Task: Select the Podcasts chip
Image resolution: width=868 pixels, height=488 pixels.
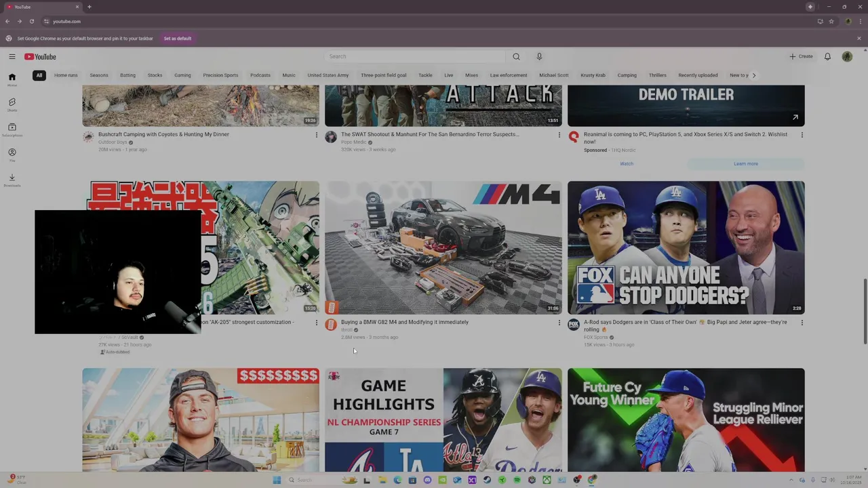Action: click(x=260, y=75)
